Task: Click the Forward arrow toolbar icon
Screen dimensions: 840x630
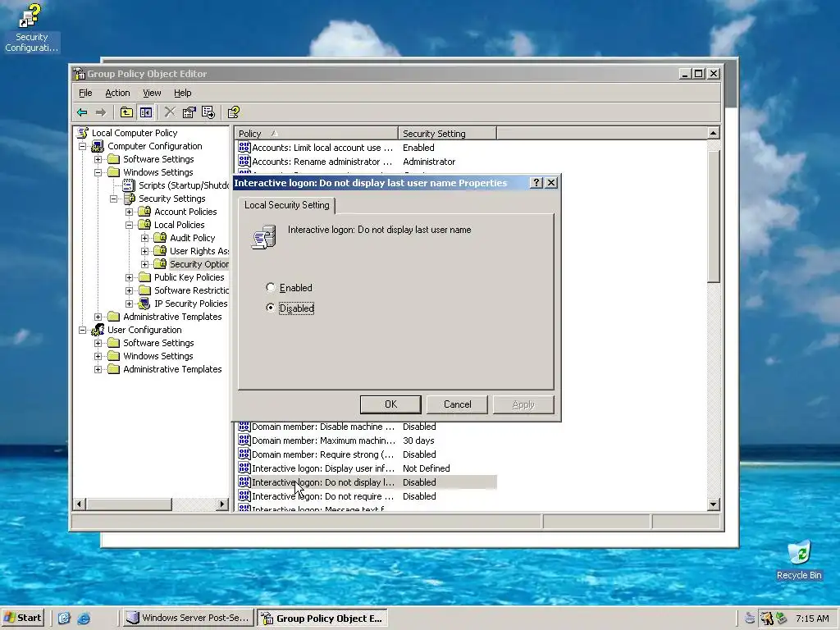Action: pos(101,112)
